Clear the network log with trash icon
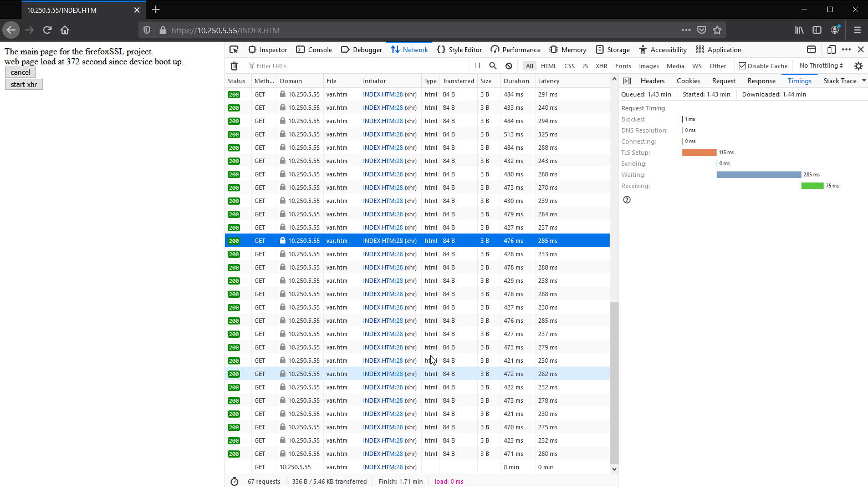868x487 pixels. pyautogui.click(x=234, y=66)
